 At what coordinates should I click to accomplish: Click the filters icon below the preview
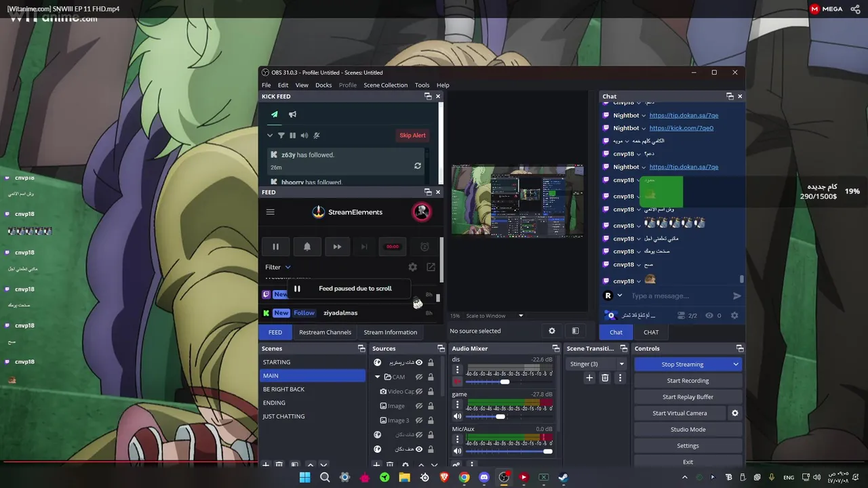tap(575, 331)
